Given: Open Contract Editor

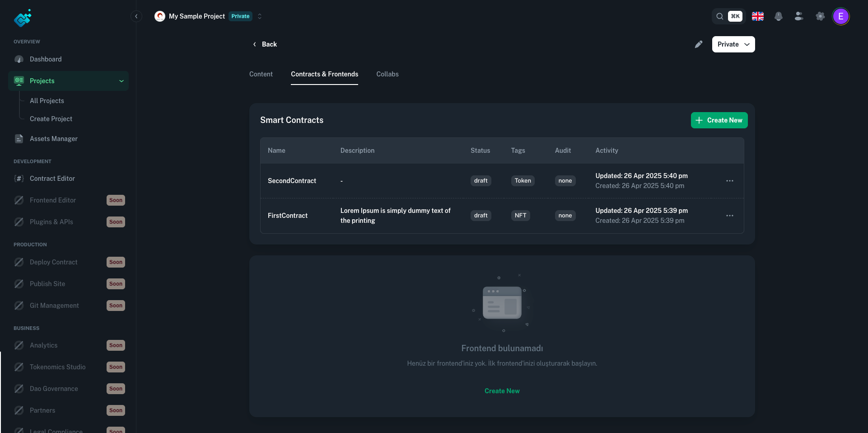Looking at the screenshot, I should 52,179.
